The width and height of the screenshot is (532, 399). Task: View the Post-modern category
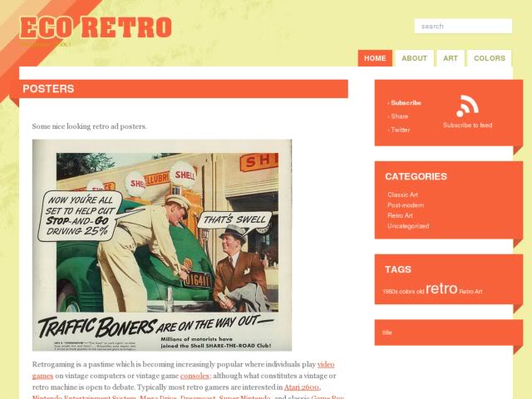click(x=406, y=205)
